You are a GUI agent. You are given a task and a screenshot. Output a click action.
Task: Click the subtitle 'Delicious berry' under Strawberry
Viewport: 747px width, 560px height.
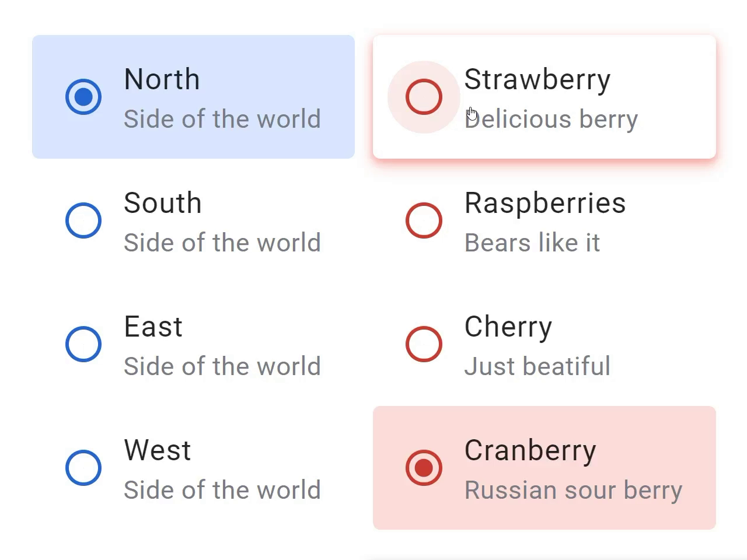(x=551, y=119)
